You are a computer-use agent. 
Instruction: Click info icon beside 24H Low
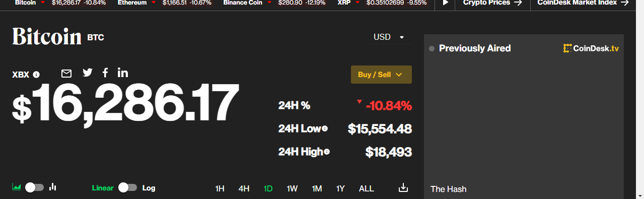tap(325, 129)
